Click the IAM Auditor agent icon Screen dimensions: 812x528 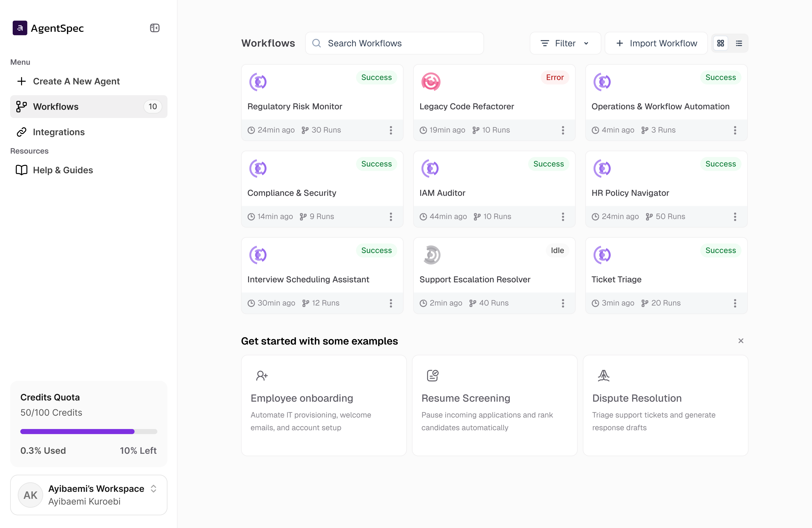[430, 168]
